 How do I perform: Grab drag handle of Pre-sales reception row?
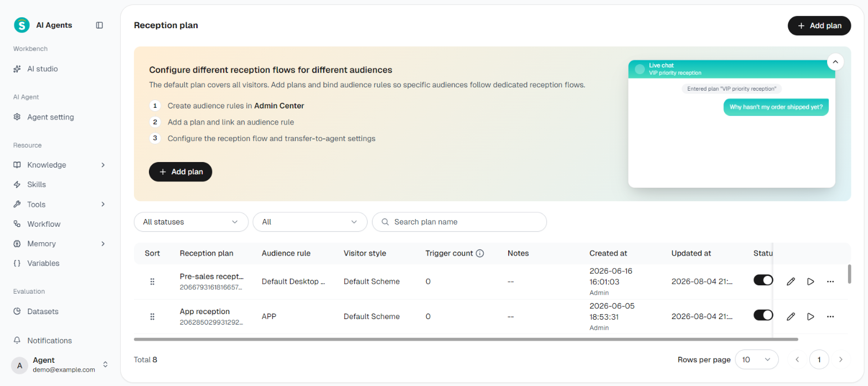pyautogui.click(x=152, y=281)
